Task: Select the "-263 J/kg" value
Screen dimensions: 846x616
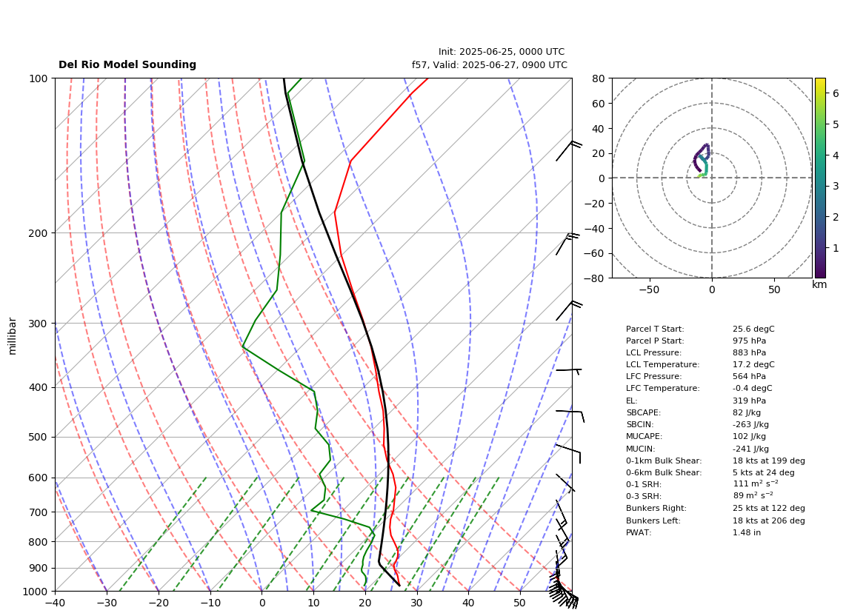Action: point(750,424)
